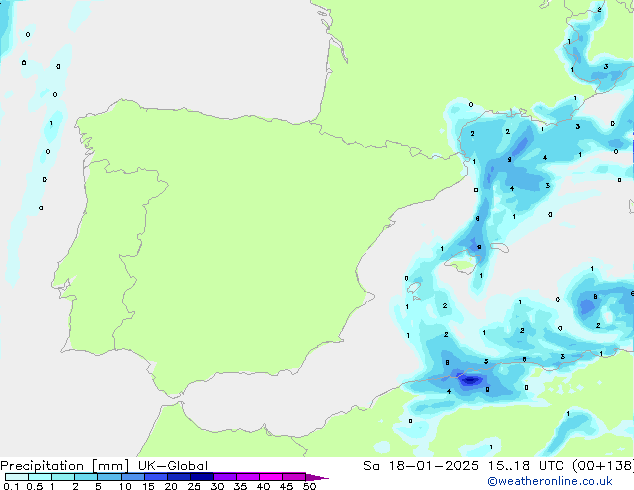Click the 1–2 mm legend color swatch
The width and height of the screenshot is (634, 490).
point(63,477)
